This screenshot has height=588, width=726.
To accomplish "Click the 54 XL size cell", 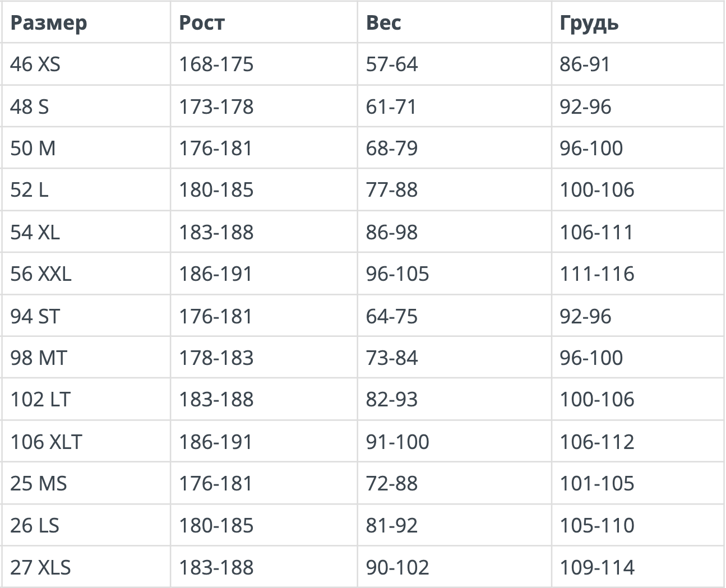I will [86, 232].
